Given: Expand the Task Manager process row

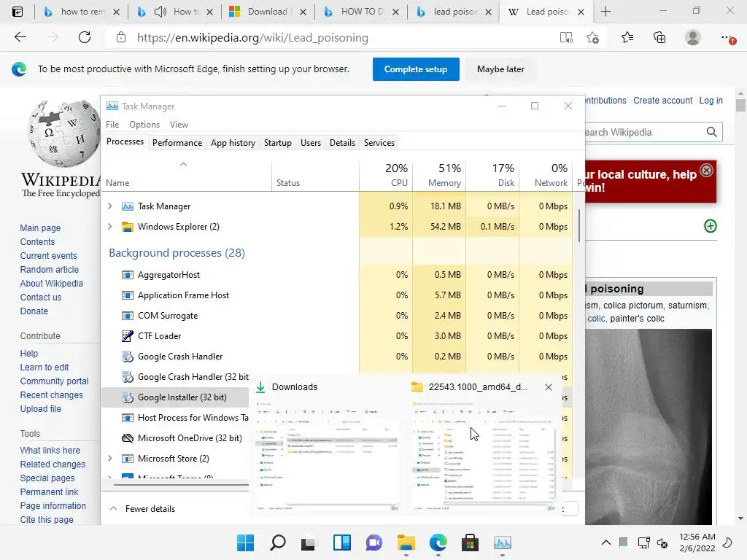Looking at the screenshot, I should [110, 206].
